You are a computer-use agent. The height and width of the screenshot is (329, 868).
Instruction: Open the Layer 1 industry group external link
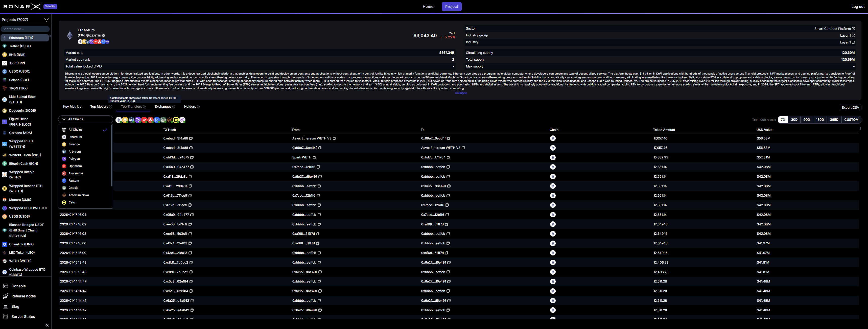[853, 35]
